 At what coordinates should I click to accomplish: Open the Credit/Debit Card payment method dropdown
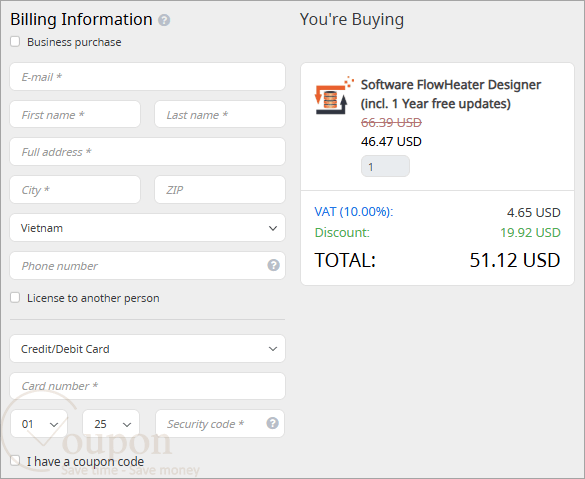(x=147, y=349)
